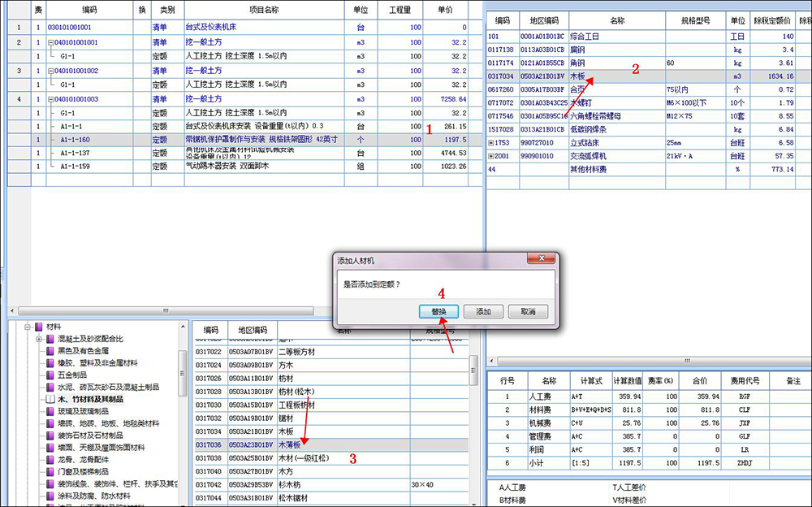The width and height of the screenshot is (812, 507).
Task: Click the book icon beside 玻璃及玻璃制品
Action: point(50,411)
